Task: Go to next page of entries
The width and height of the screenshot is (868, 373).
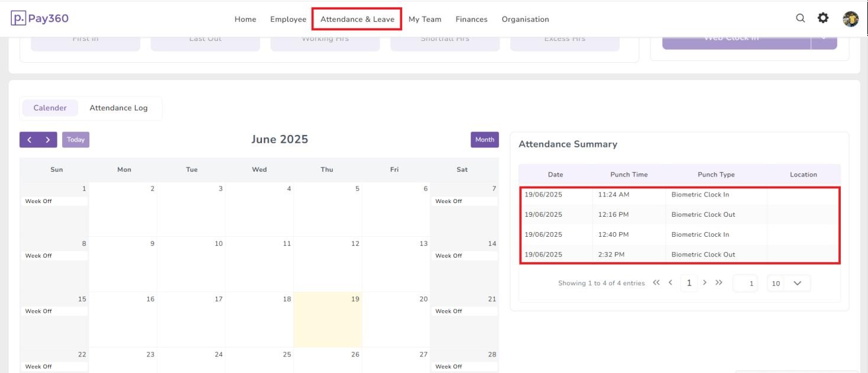Action: coord(705,282)
